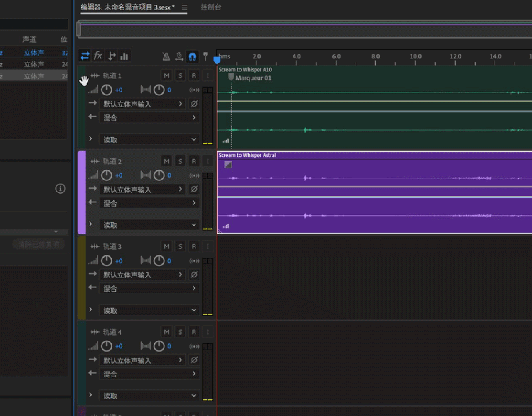Viewport: 532px width, 416px height.
Task: Select the 编辑器 未命名混音项目 3.sesx tab
Action: 127,7
